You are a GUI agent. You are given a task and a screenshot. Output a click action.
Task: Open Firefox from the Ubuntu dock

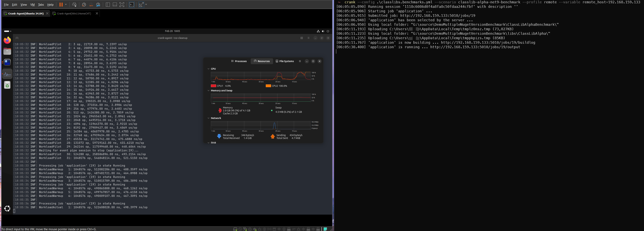point(7,40)
